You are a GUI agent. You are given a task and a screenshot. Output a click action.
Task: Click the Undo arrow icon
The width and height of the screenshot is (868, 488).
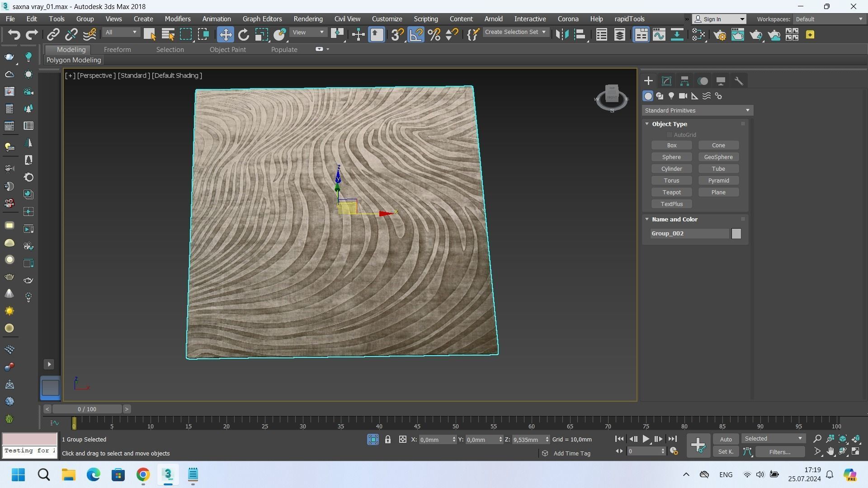[x=14, y=35]
